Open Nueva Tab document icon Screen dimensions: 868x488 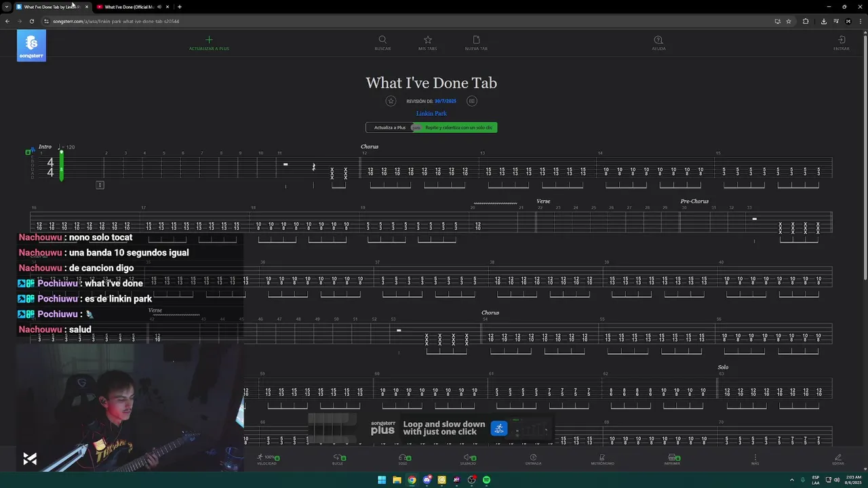(x=476, y=43)
